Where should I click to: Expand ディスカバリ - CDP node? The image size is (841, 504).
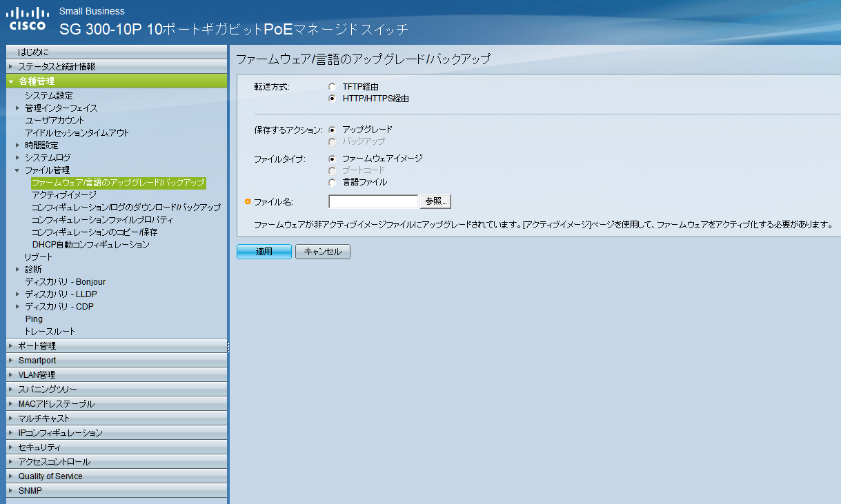point(18,307)
